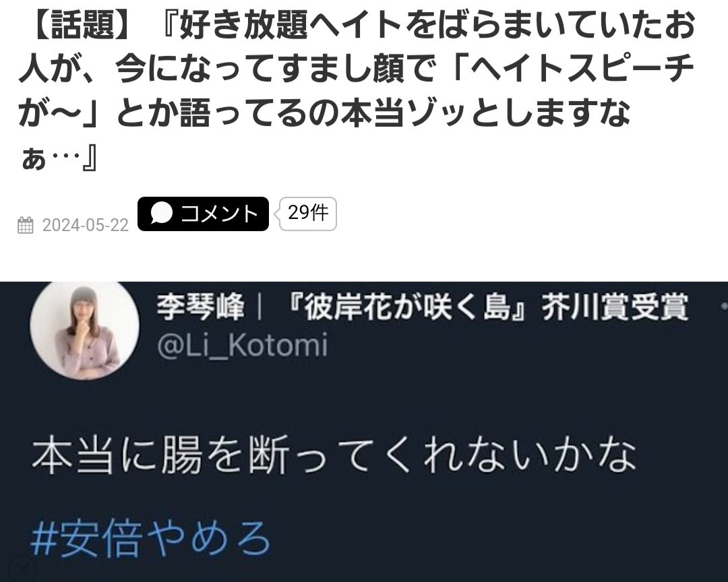Click tweet text 本当に腸を断ってくれないかな
The width and height of the screenshot is (728, 582).
pyautogui.click(x=334, y=455)
